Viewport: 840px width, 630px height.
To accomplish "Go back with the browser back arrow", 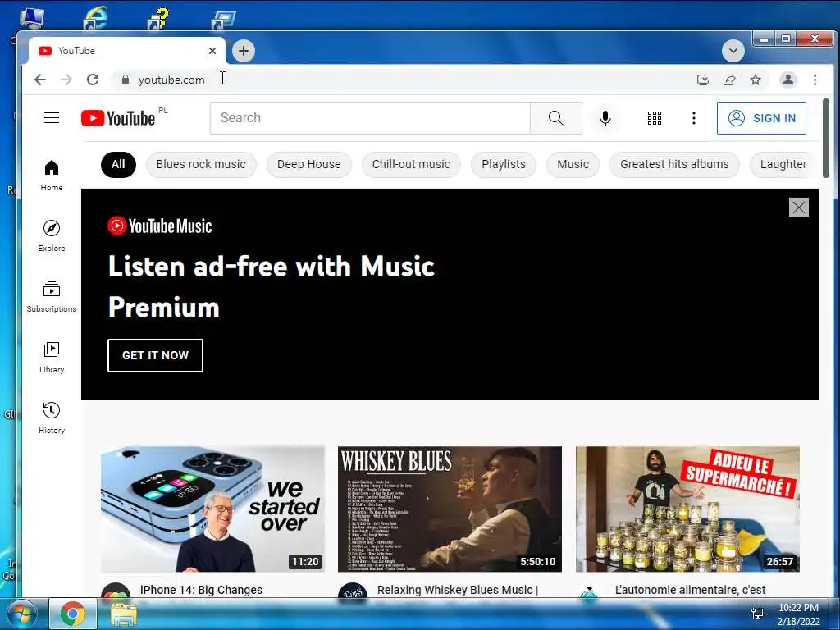I will click(40, 80).
